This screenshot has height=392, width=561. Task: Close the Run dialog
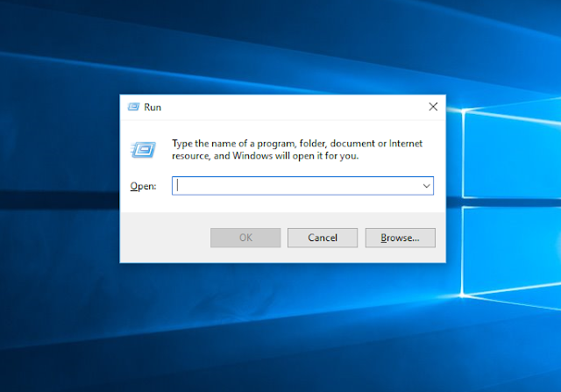433,106
